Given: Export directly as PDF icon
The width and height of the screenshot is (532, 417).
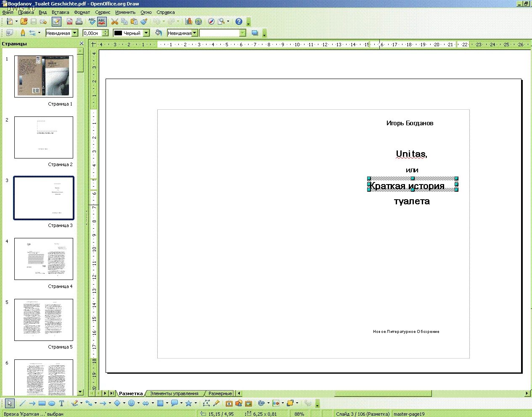Looking at the screenshot, I should point(69,21).
